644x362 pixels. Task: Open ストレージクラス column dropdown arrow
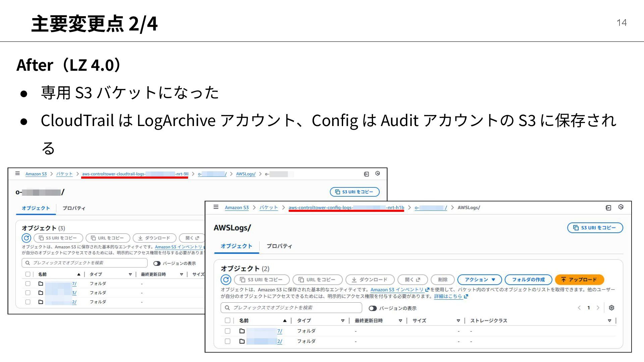point(609,321)
